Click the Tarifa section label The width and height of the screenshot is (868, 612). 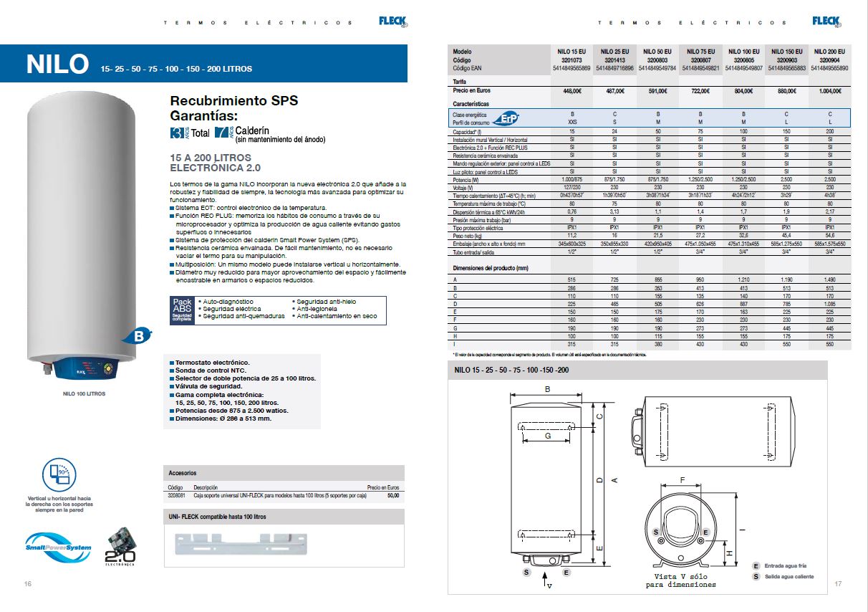460,82
